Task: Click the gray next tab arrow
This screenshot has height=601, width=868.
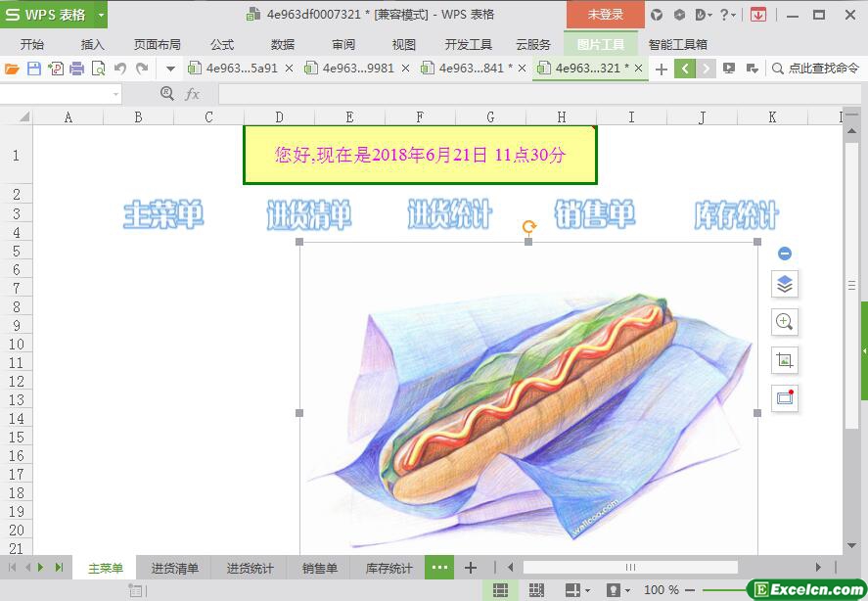Action: (706, 69)
